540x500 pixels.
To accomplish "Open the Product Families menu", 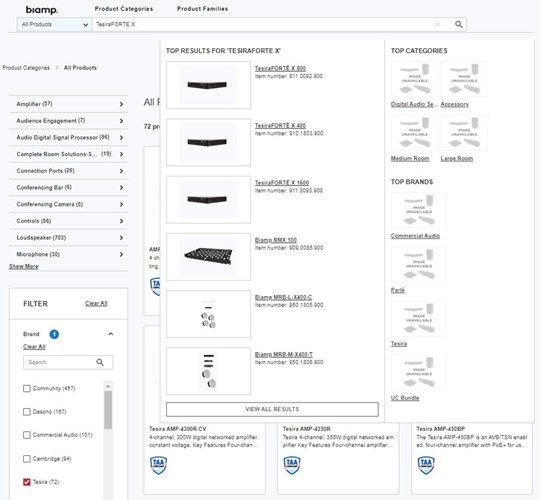I will coord(202,9).
